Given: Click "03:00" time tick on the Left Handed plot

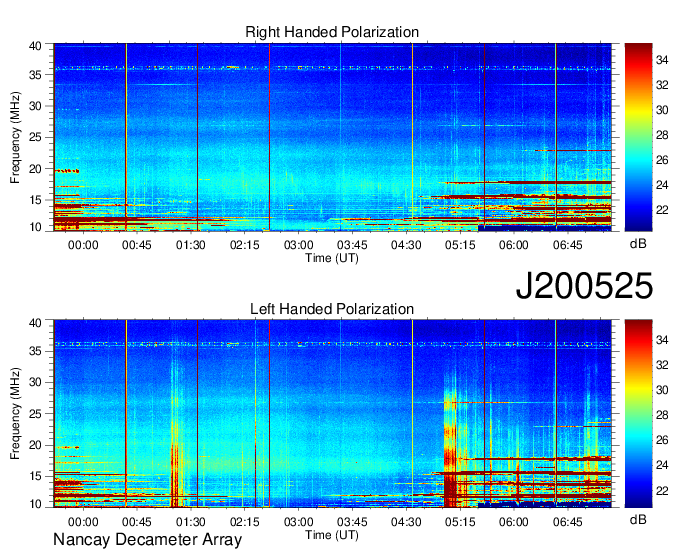Looking at the screenshot, I should click(298, 522).
